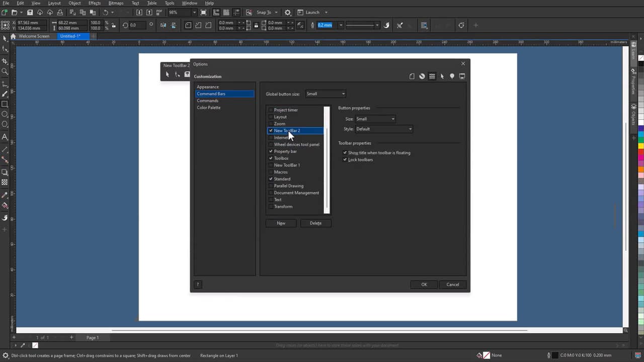644x362 pixels.
Task: Open the Global button size dropdown
Action: pyautogui.click(x=343, y=94)
